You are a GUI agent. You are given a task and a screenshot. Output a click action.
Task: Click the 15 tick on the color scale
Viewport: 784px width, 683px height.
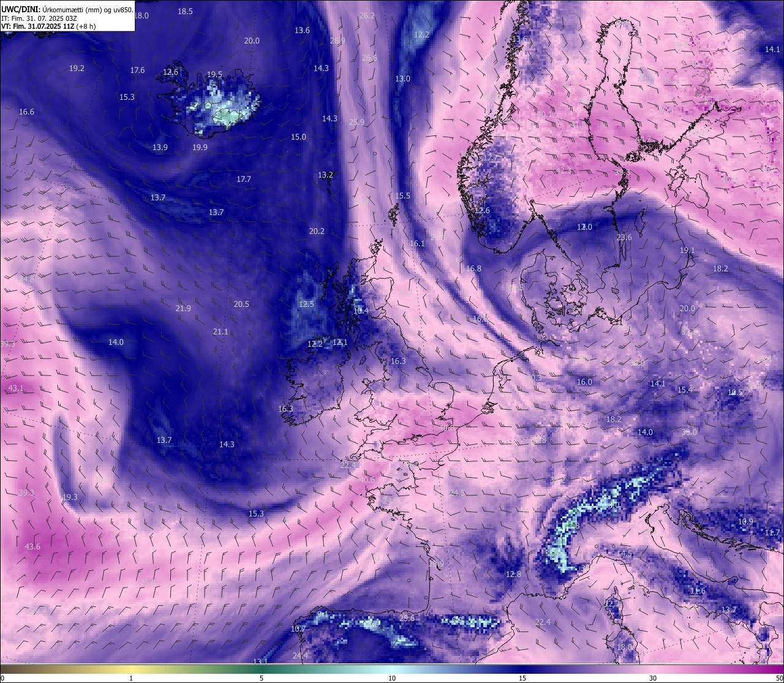(x=522, y=678)
